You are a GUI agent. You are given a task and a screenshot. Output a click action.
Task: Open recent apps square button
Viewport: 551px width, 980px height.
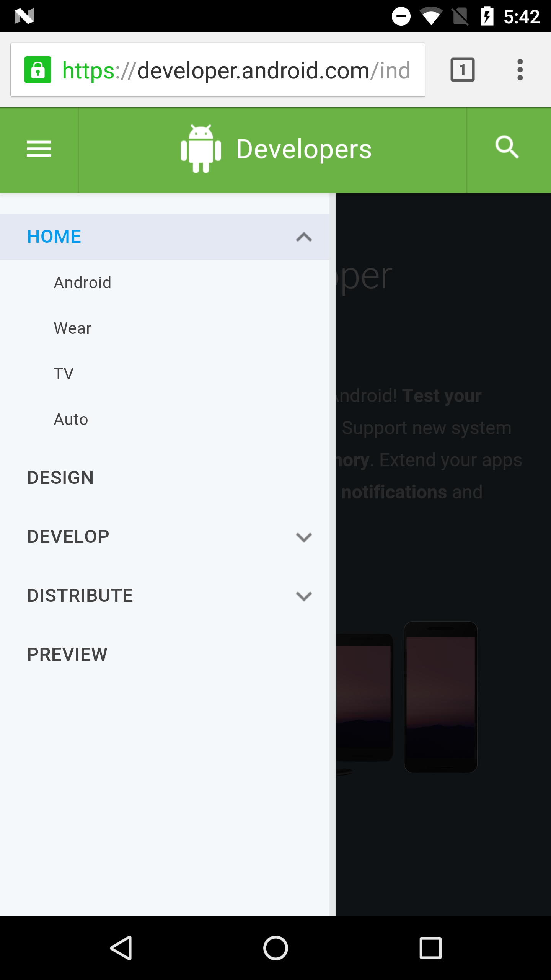(x=430, y=948)
